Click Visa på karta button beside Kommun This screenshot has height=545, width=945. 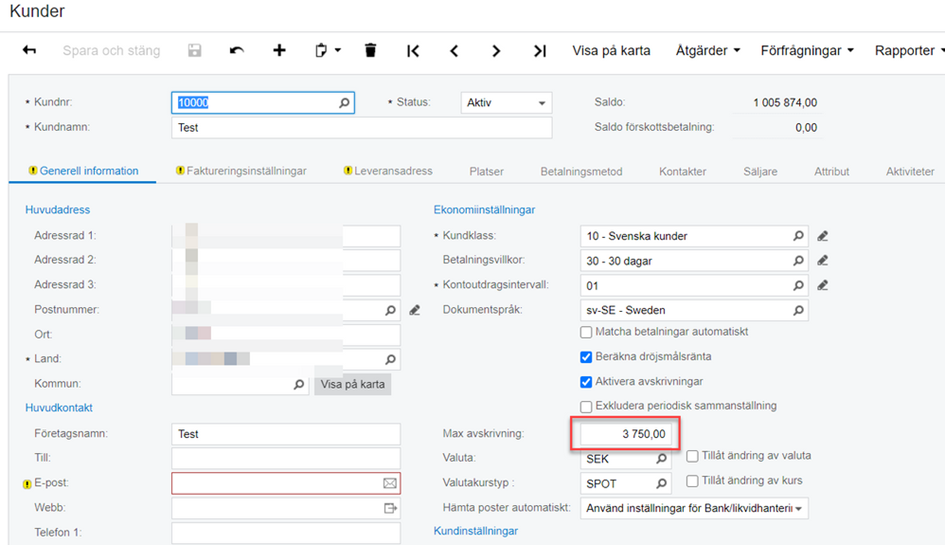(352, 384)
